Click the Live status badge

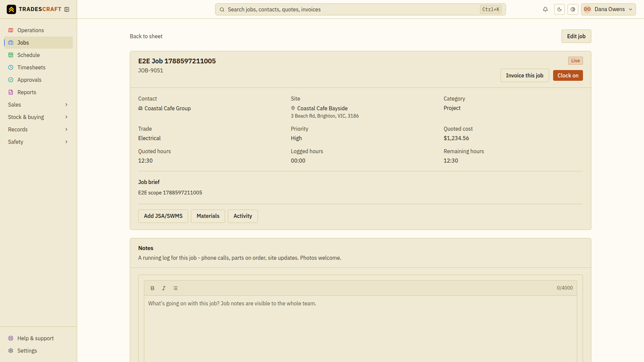(576, 61)
